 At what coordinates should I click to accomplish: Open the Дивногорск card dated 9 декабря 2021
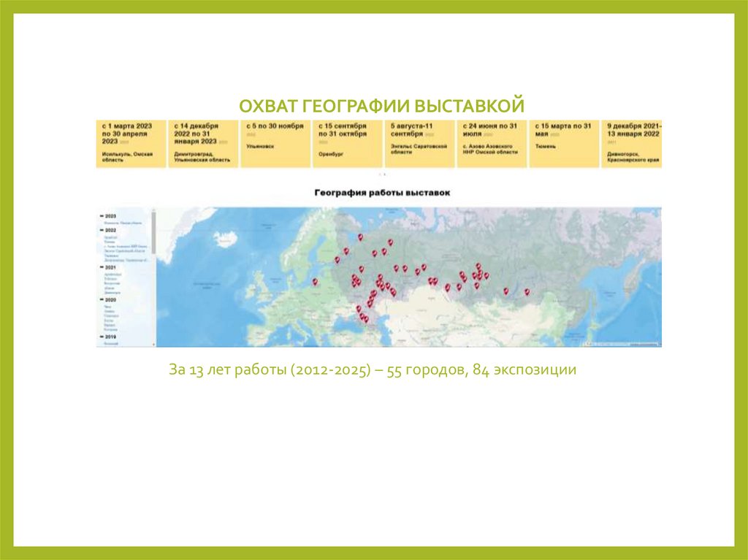pyautogui.click(x=632, y=144)
